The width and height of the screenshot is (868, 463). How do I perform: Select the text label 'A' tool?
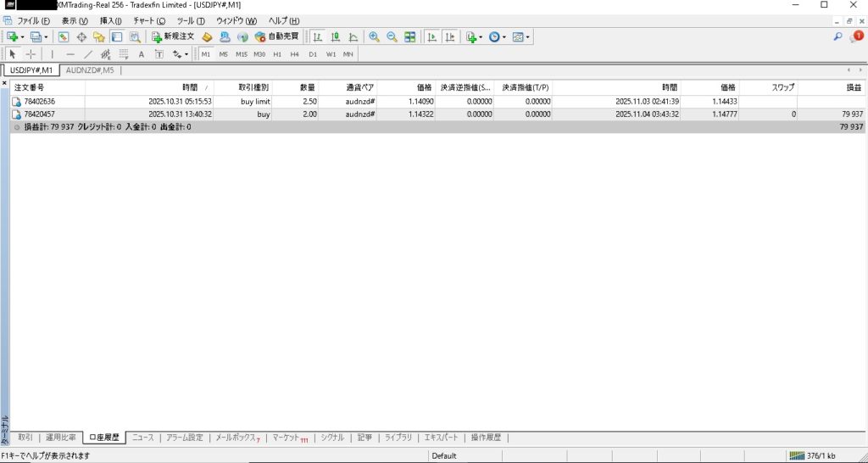[142, 54]
